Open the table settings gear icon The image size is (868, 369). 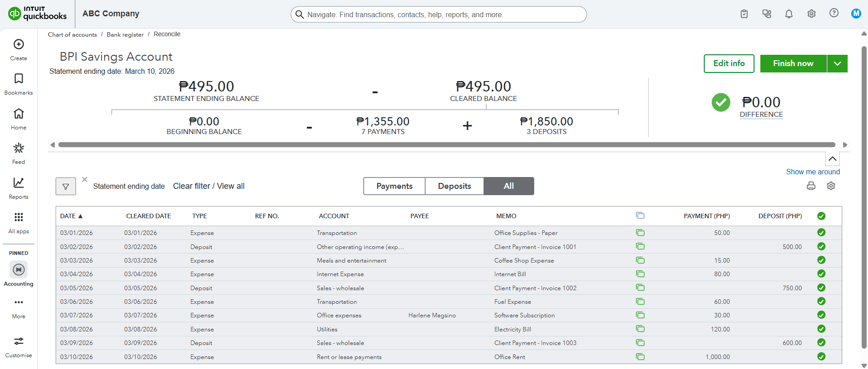coord(831,186)
